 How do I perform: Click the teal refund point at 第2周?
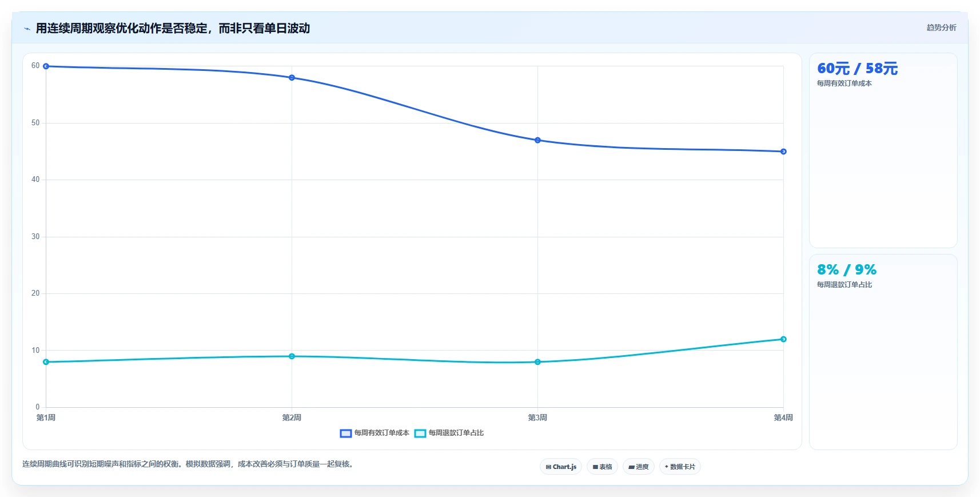[x=292, y=356]
